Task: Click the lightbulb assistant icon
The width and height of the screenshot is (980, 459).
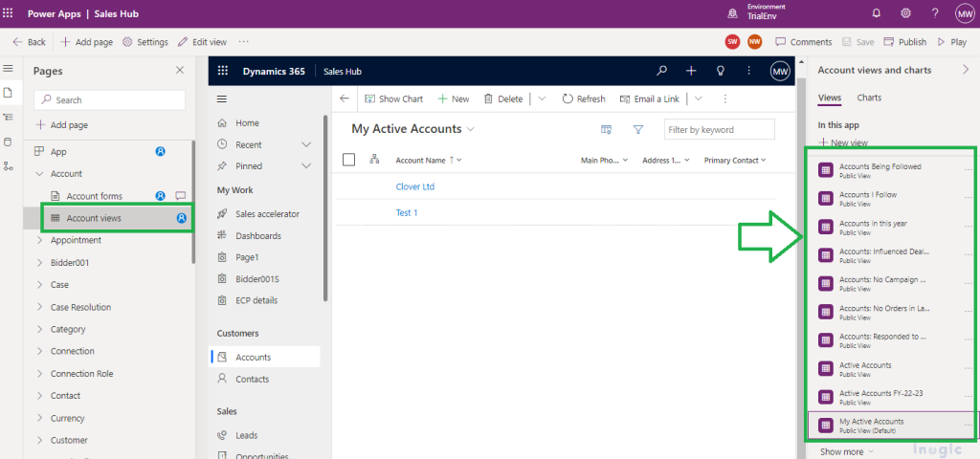Action: (x=720, y=71)
